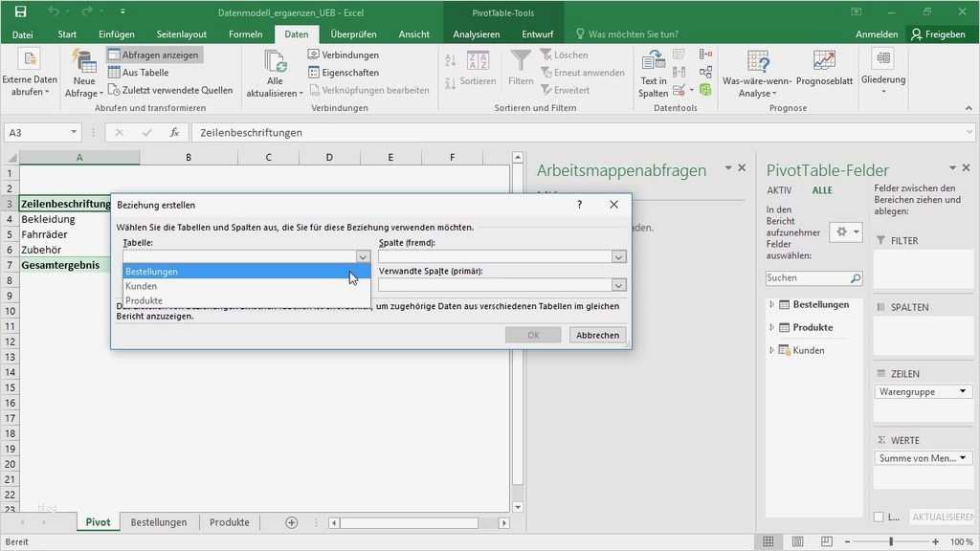Screen dimensions: 980x551
Task: Toggle layout update deferral checkbox
Action: point(879,517)
